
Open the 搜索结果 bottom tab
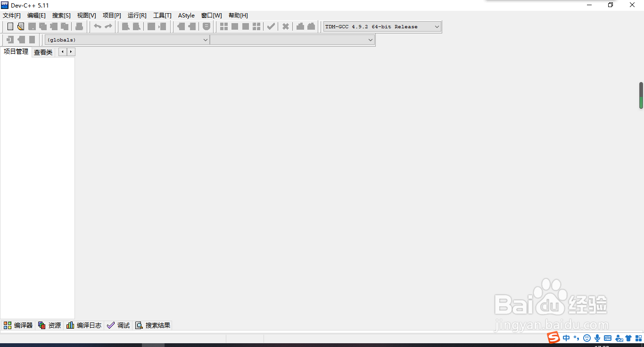pyautogui.click(x=153, y=325)
